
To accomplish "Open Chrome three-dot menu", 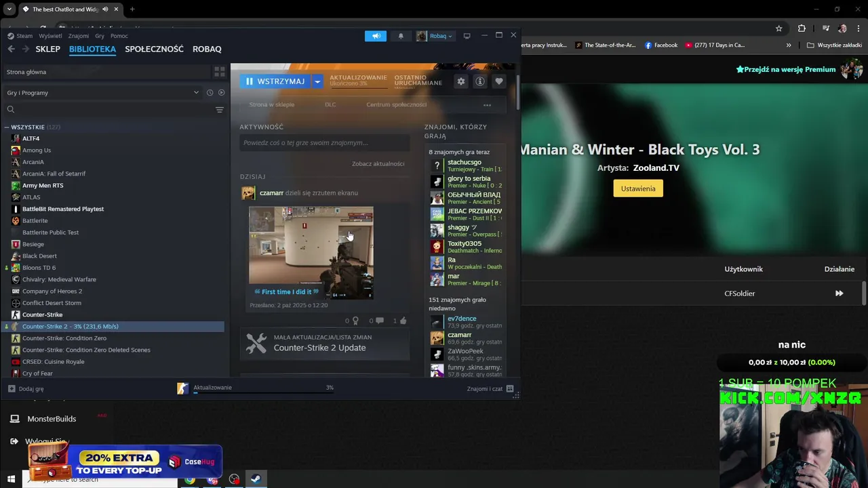I will point(859,28).
